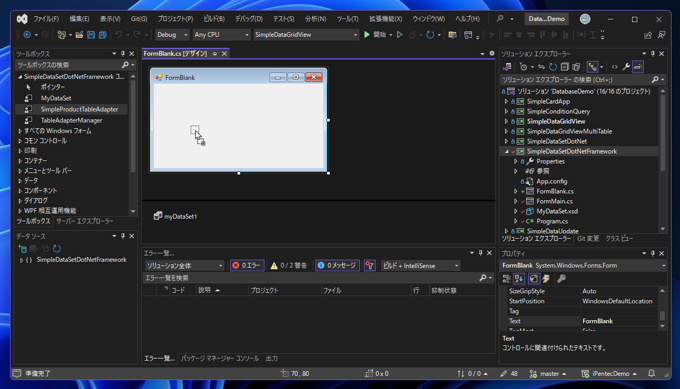Toggle the errors filter button
This screenshot has height=389, width=680.
coord(247,265)
